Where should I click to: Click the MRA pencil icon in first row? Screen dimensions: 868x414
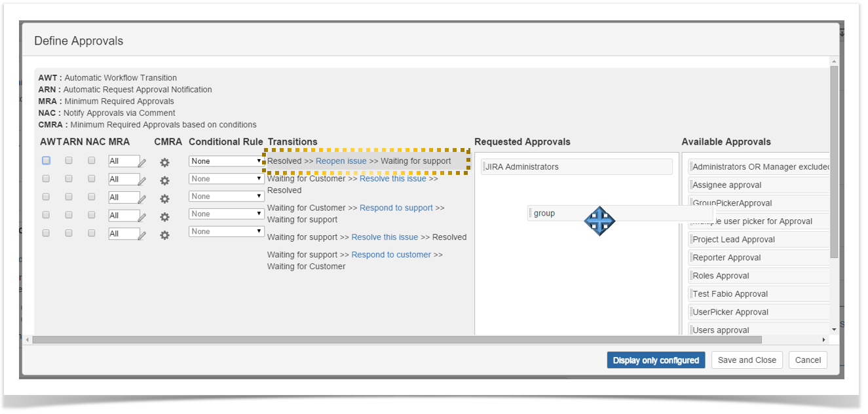click(142, 163)
